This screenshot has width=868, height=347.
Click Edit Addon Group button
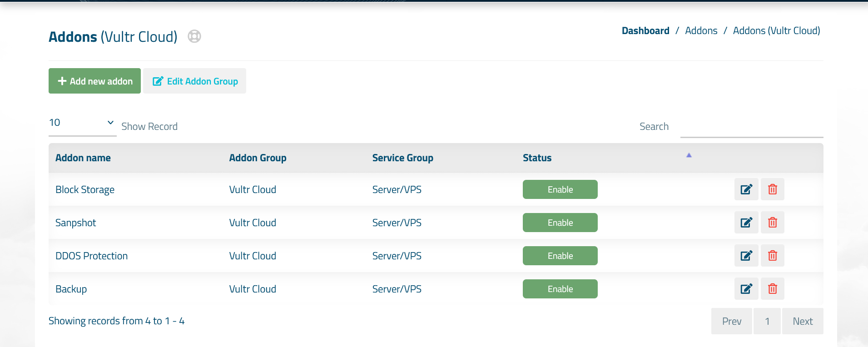(x=194, y=81)
